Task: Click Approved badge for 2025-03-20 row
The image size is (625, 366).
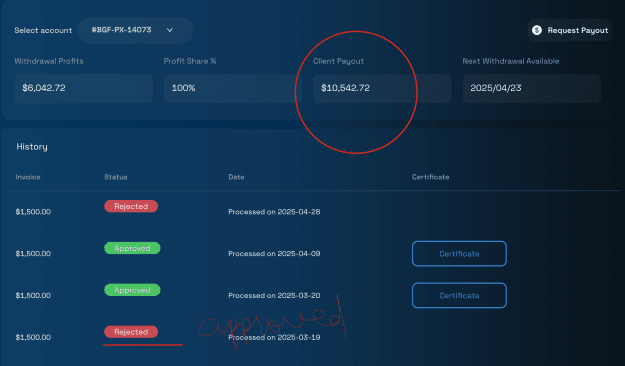Action: pos(132,290)
